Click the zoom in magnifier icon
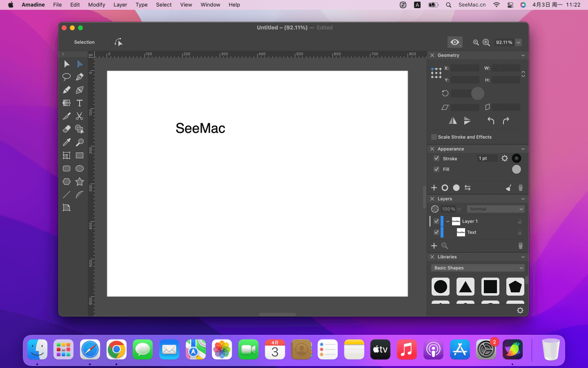The width and height of the screenshot is (588, 368). click(x=486, y=43)
